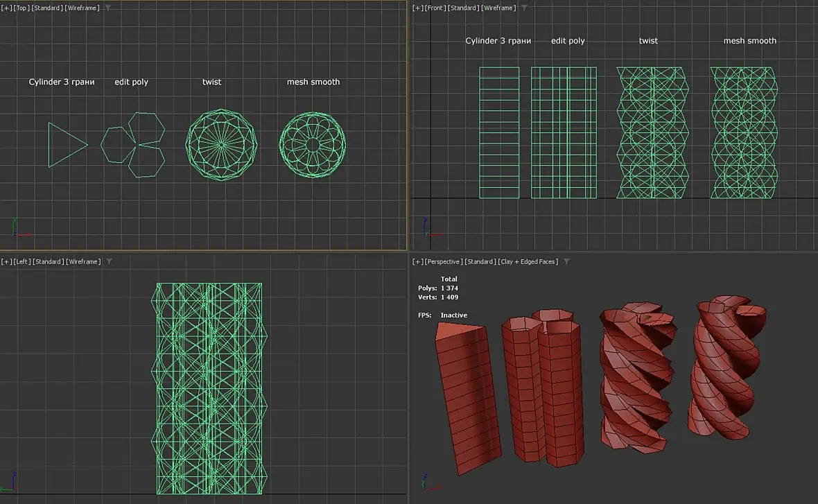Screen dimensions: 818x504
Task: Open the [Wireframe] shading menu in Front viewport
Action: [x=498, y=8]
